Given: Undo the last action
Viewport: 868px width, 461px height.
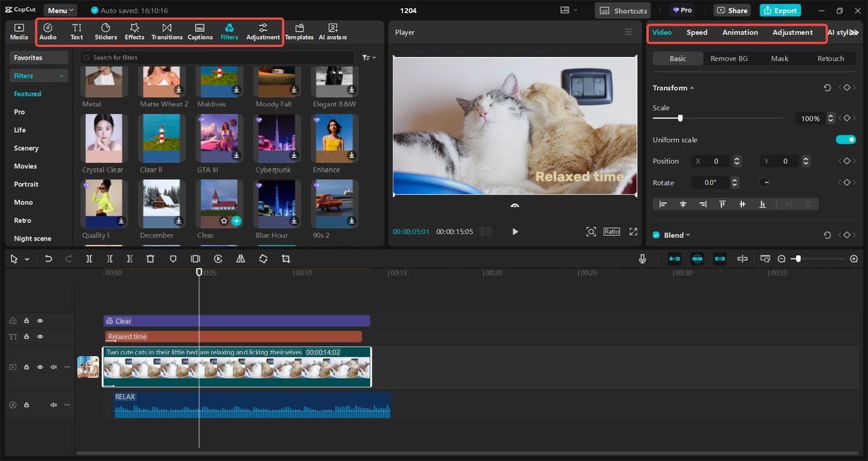Looking at the screenshot, I should point(48,259).
